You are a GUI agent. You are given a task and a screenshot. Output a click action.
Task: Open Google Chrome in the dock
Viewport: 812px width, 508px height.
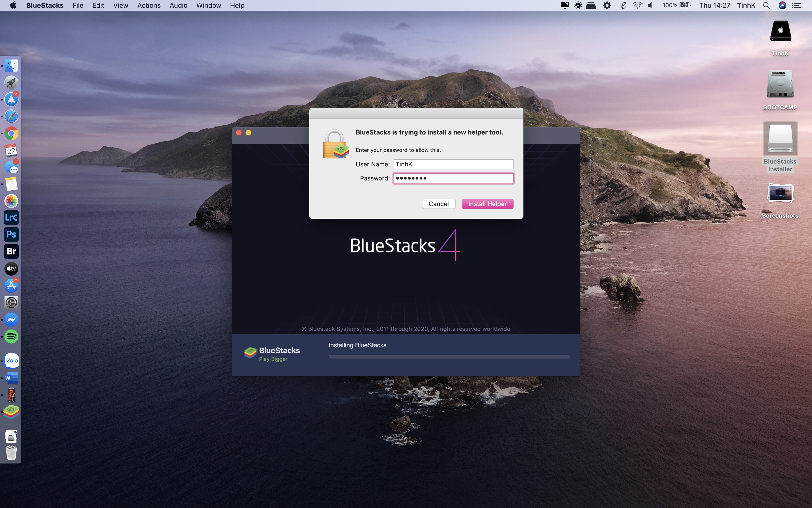pos(11,133)
